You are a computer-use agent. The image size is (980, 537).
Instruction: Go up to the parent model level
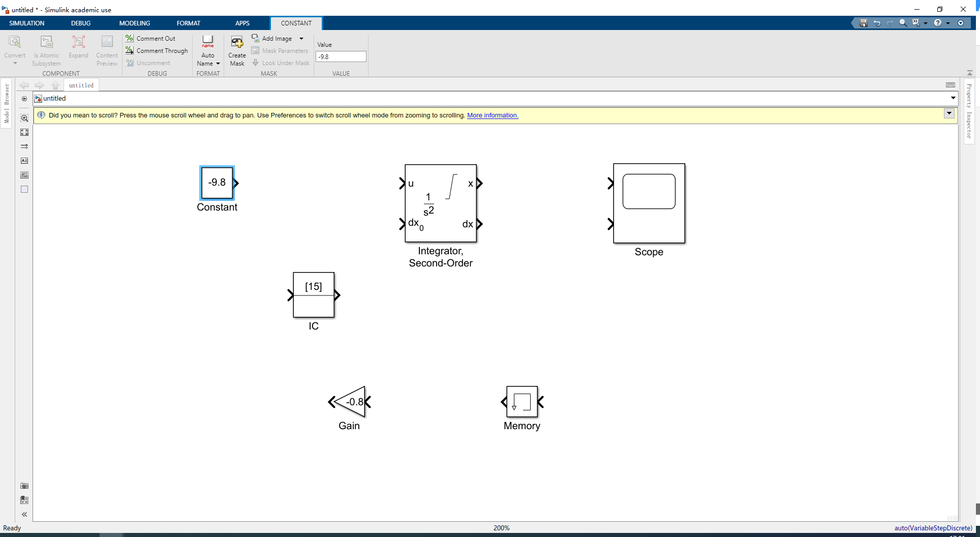click(55, 85)
